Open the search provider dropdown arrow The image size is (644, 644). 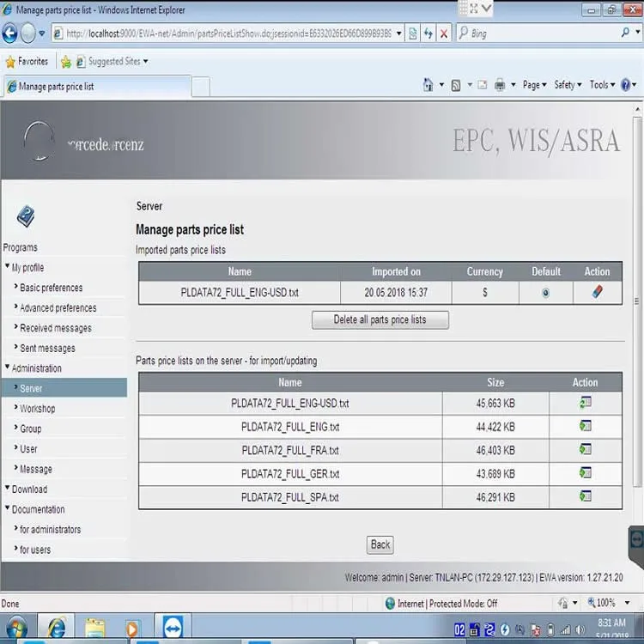tap(638, 32)
